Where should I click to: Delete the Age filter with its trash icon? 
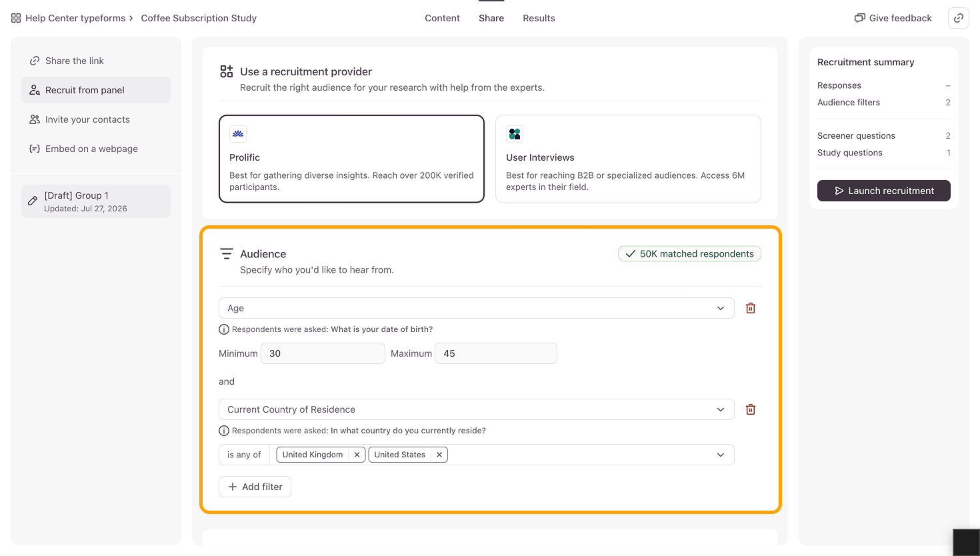click(751, 308)
